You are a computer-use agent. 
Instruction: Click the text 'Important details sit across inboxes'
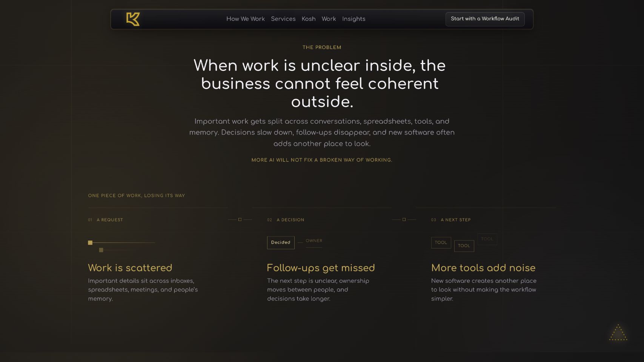(143, 290)
